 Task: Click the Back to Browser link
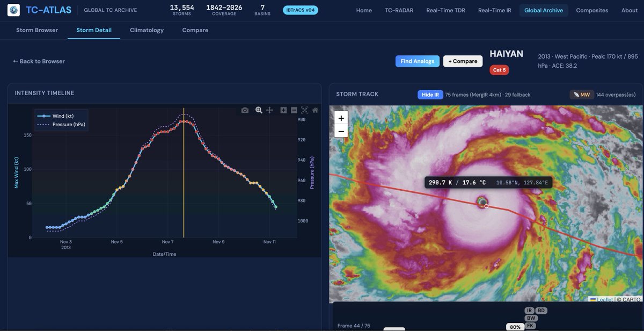point(39,61)
